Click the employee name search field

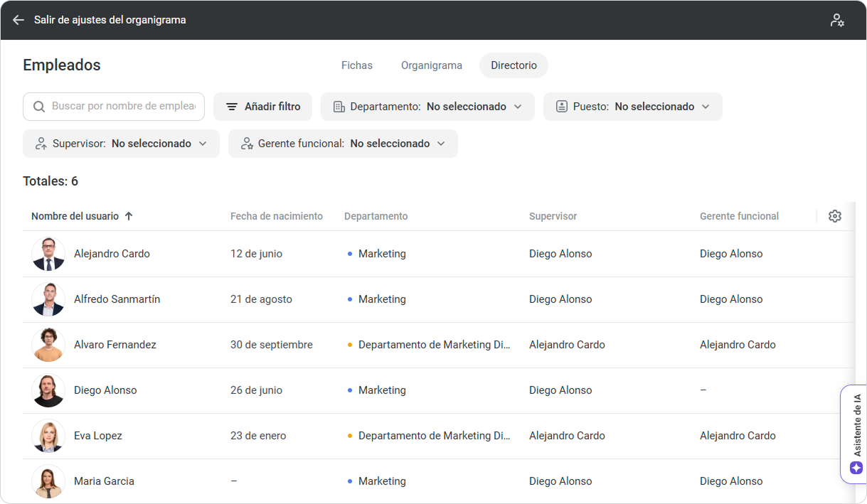click(124, 107)
